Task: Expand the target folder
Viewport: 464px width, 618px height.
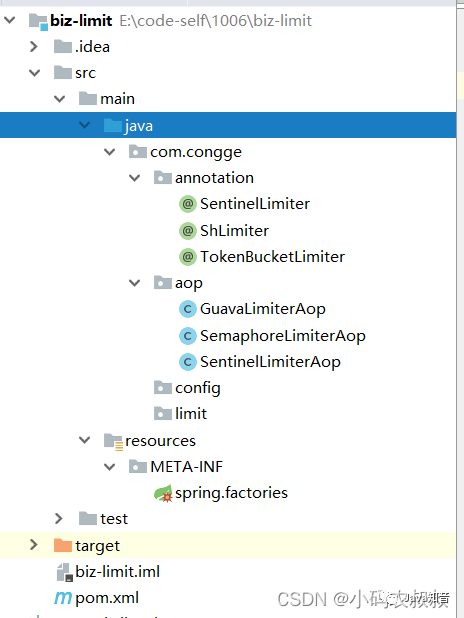Action: point(34,545)
